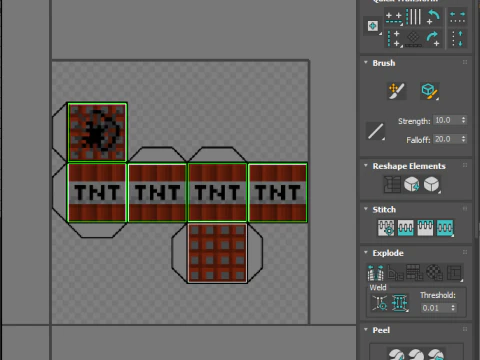Click the Reshape Elements rollout grip handle
Screen dimensions: 480x360
tap(465, 165)
